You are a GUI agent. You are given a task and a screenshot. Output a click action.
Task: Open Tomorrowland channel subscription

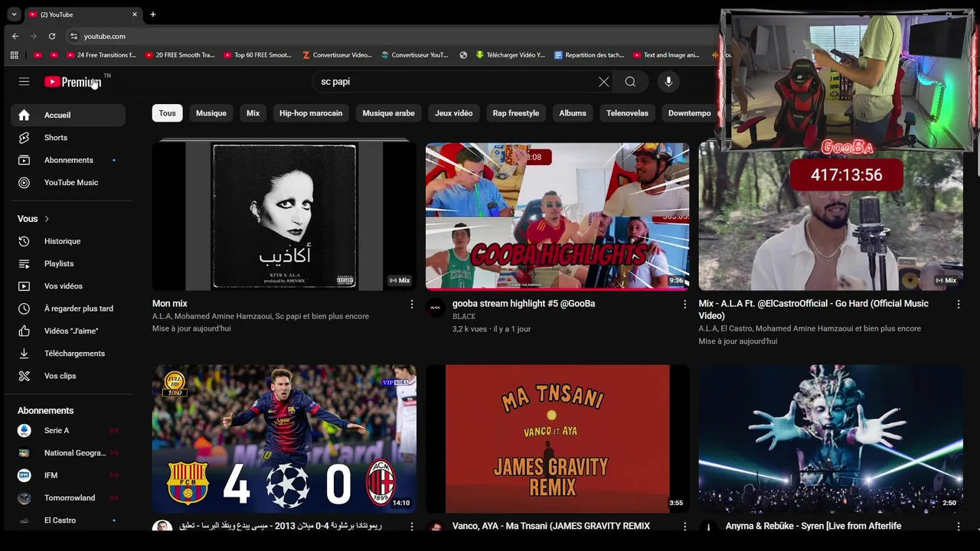[x=68, y=497]
